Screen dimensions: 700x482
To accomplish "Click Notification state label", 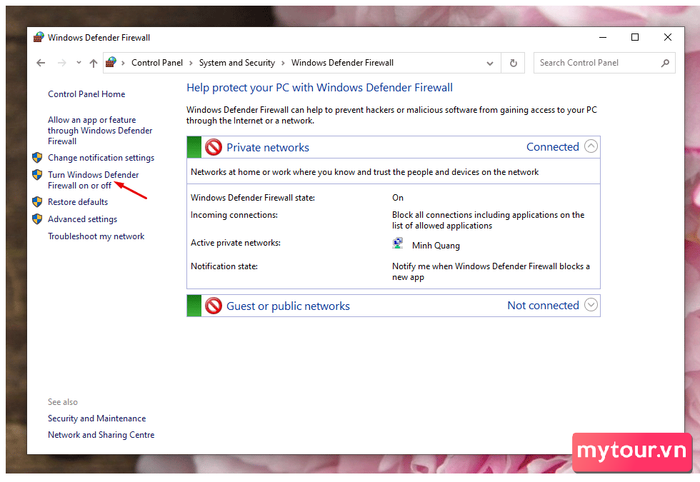I will coord(224,266).
